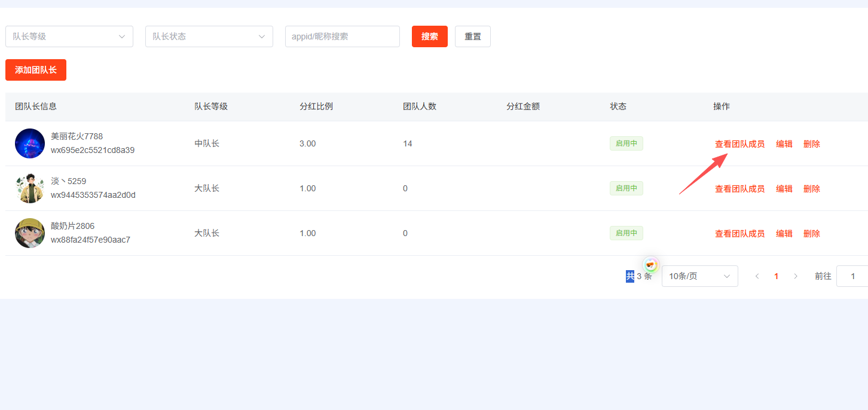Open the 队长等级 filter dropdown

click(69, 36)
